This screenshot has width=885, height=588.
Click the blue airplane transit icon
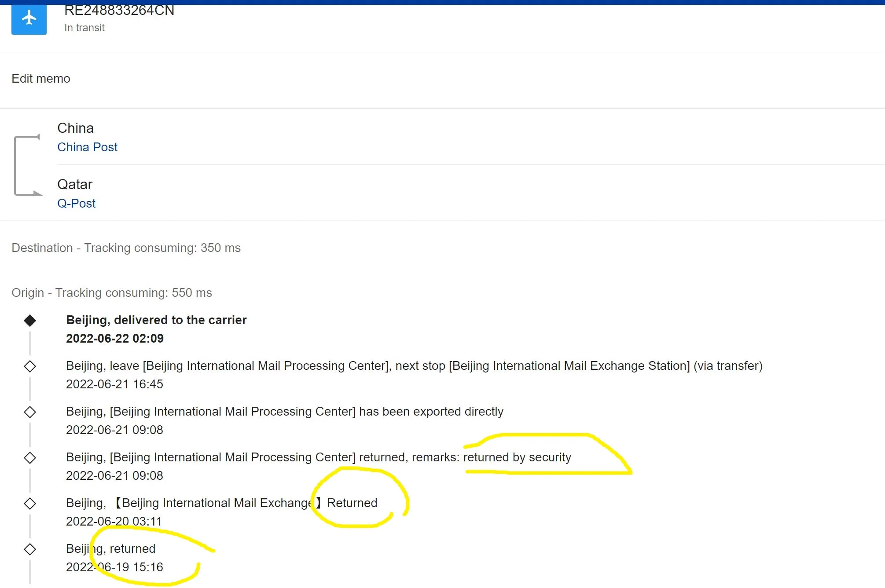click(x=29, y=18)
